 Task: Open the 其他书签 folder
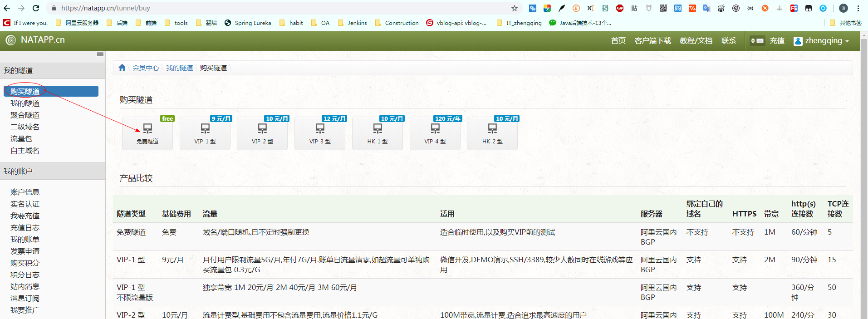click(x=846, y=23)
